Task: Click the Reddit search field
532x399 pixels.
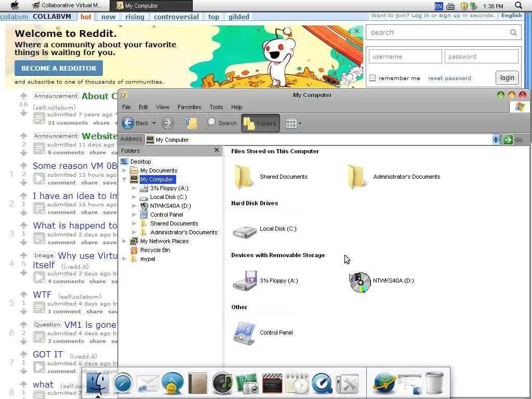Action: point(443,33)
